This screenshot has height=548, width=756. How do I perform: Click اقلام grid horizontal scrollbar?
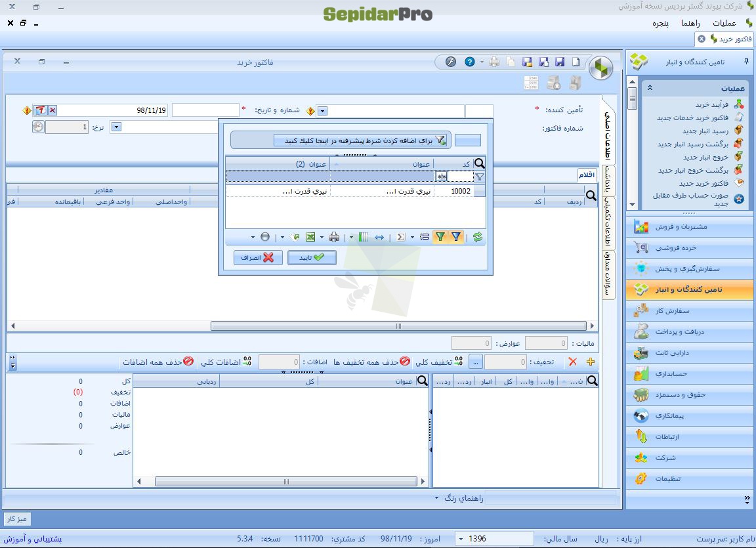pos(398,326)
